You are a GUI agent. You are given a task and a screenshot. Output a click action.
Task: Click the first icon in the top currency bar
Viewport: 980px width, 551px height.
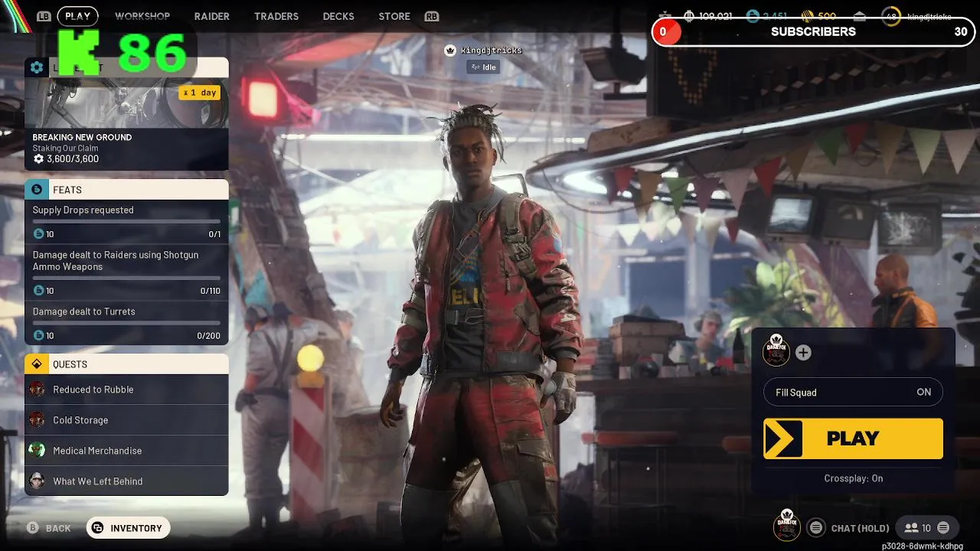point(665,16)
